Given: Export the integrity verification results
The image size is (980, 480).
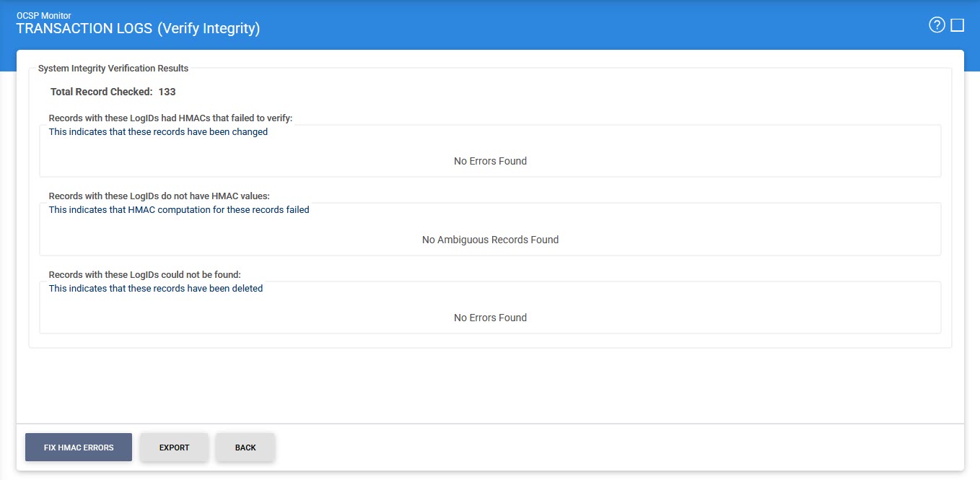Looking at the screenshot, I should tap(174, 448).
